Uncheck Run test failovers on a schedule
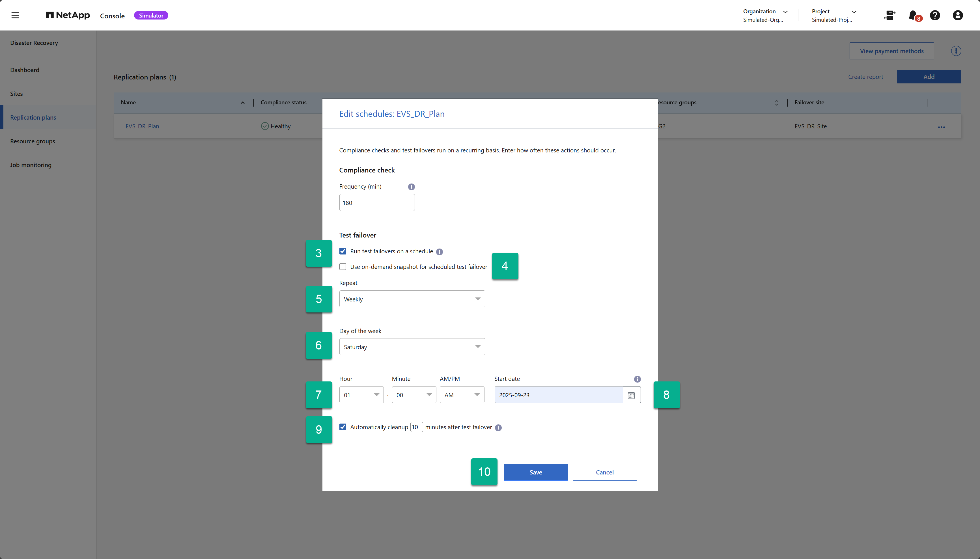 pos(343,251)
